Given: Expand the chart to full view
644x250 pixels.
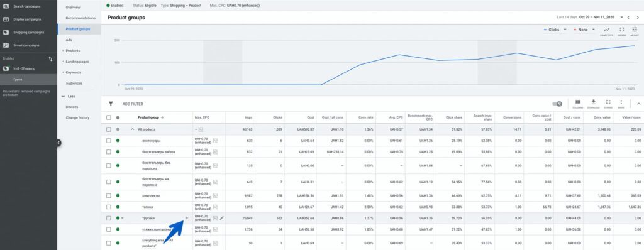Looking at the screenshot, I should click(x=621, y=31).
